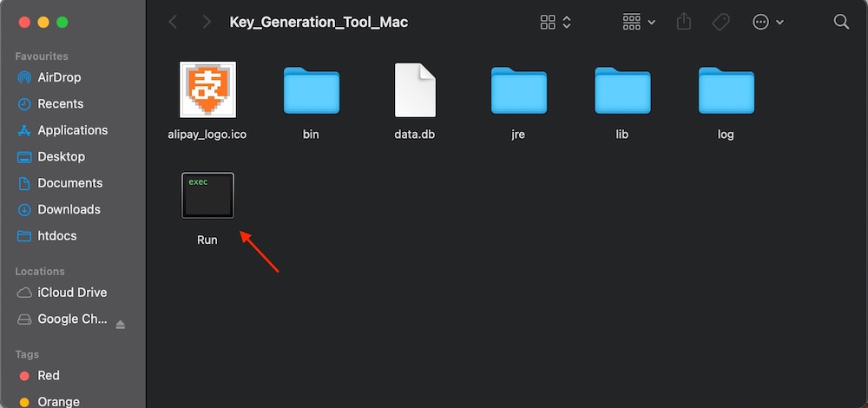Click the Share toolbar icon
This screenshot has height=408, width=868.
tap(683, 22)
